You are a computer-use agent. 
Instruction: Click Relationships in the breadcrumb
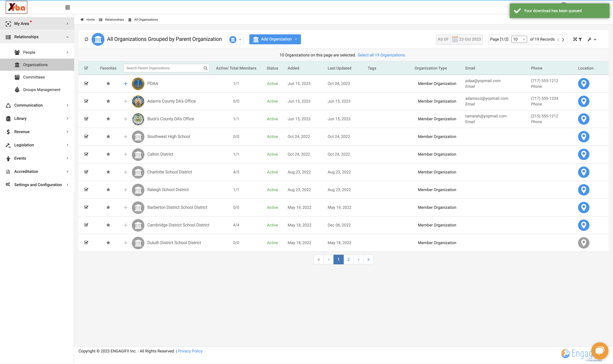pyautogui.click(x=114, y=20)
